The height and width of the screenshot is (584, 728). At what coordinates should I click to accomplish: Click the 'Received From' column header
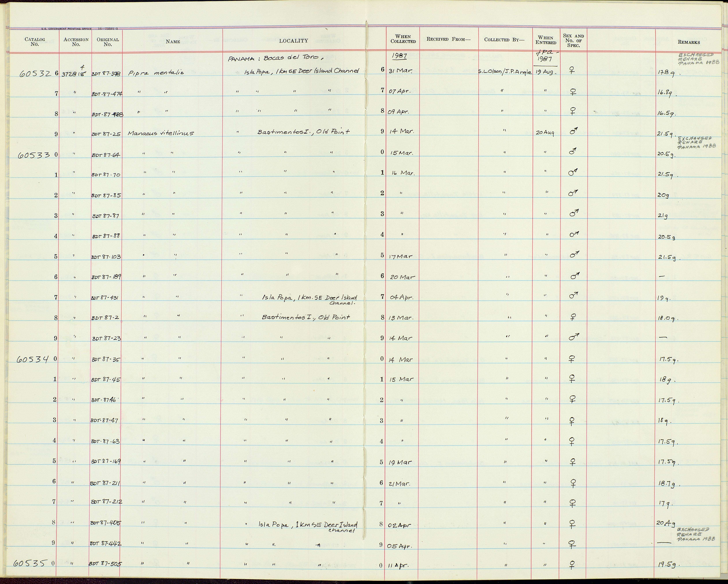(448, 39)
